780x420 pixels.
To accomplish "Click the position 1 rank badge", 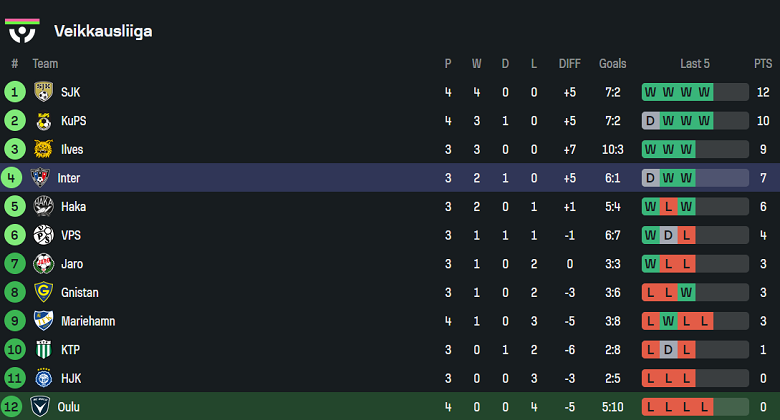I will (14, 92).
